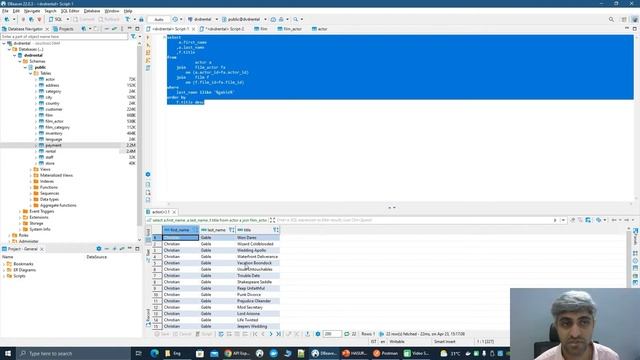Select the address table
The width and height of the screenshot is (640, 360).
click(x=52, y=85)
